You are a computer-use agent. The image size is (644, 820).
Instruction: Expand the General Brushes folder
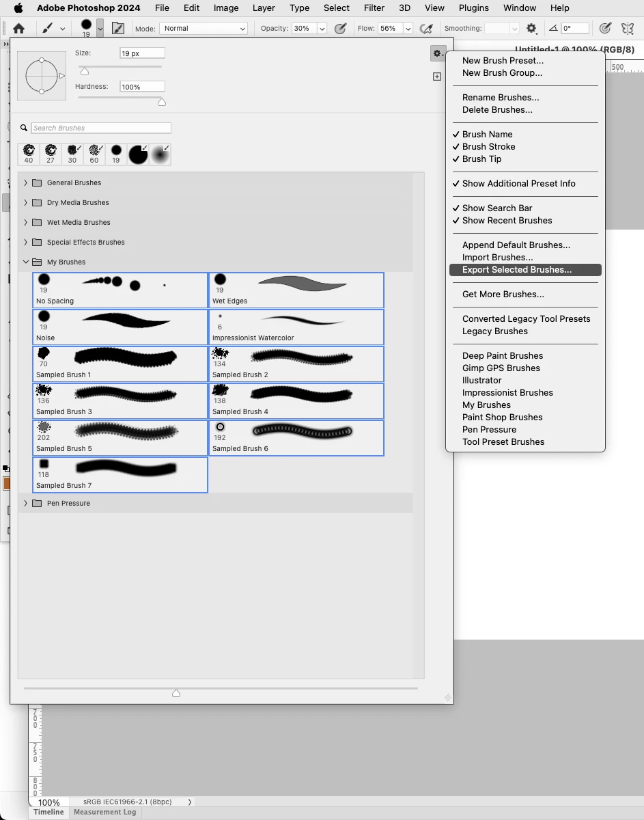coord(26,183)
